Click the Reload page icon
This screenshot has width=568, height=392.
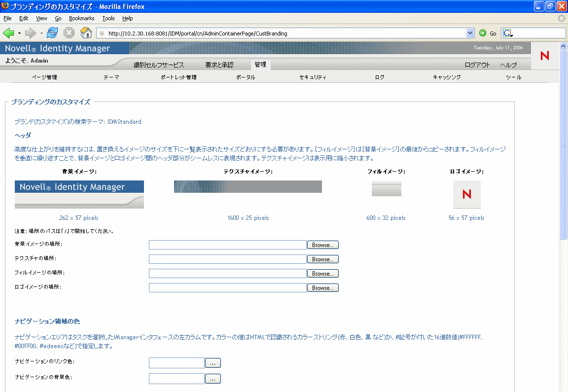point(52,33)
